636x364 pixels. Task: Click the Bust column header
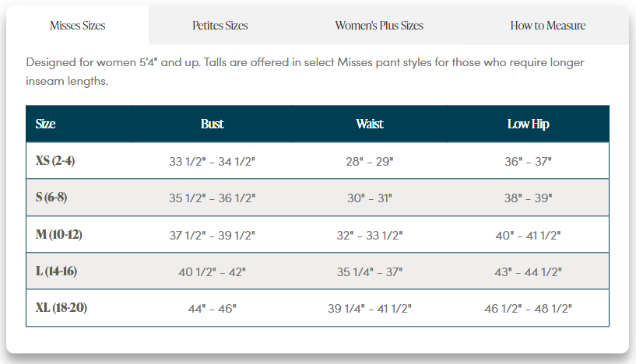(212, 124)
